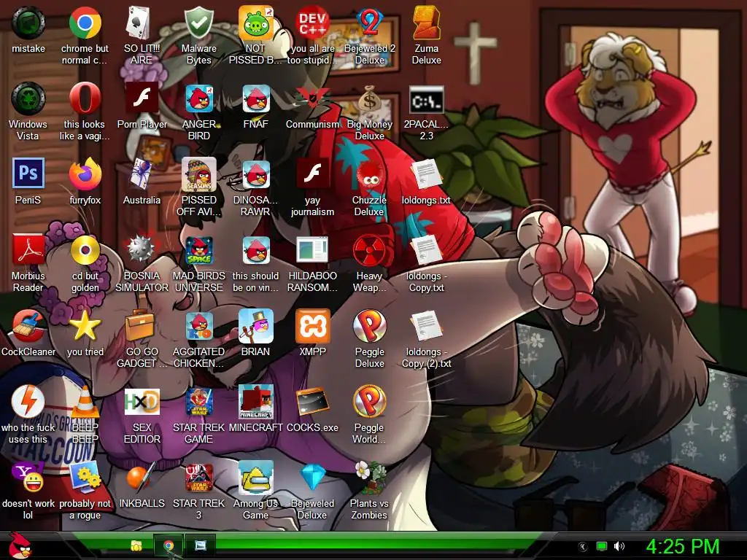
Task: Open the taskbar folder shortcut
Action: pyautogui.click(x=136, y=545)
